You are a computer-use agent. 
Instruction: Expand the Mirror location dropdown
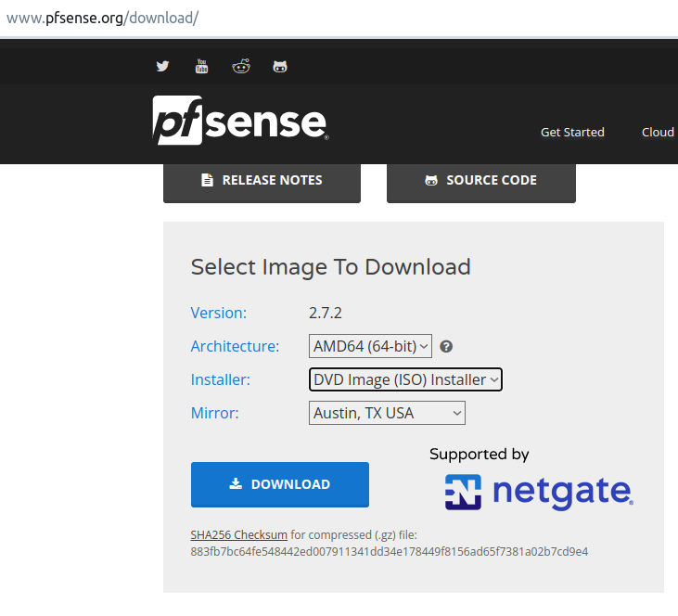point(387,413)
